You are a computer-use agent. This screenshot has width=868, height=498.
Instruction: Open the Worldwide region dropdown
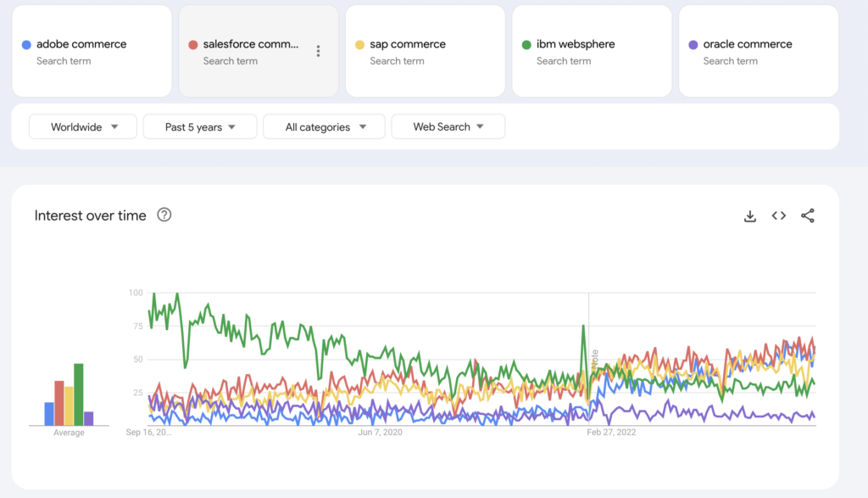pos(83,127)
